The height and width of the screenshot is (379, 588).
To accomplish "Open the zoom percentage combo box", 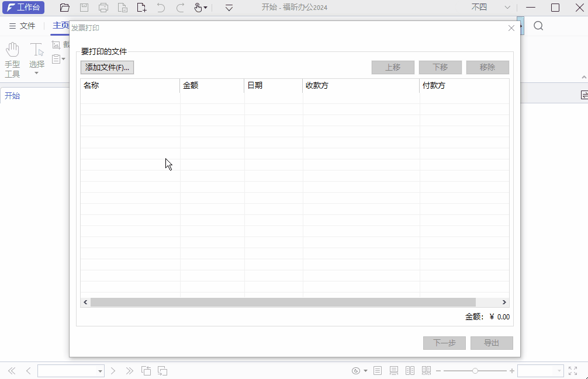I will pyautogui.click(x=541, y=370).
